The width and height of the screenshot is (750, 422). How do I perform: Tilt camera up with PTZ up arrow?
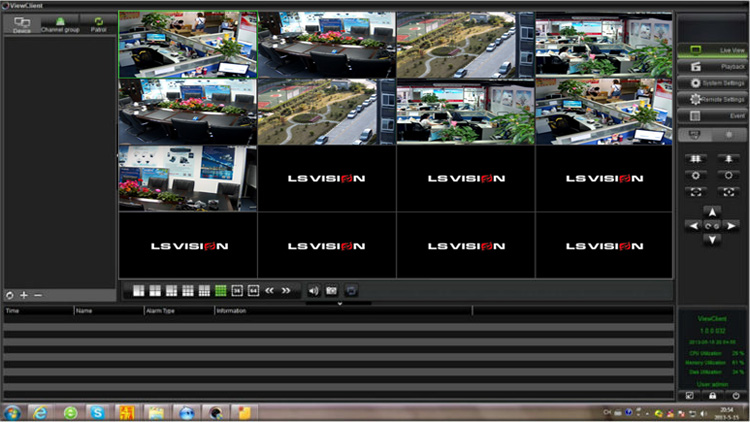(712, 212)
